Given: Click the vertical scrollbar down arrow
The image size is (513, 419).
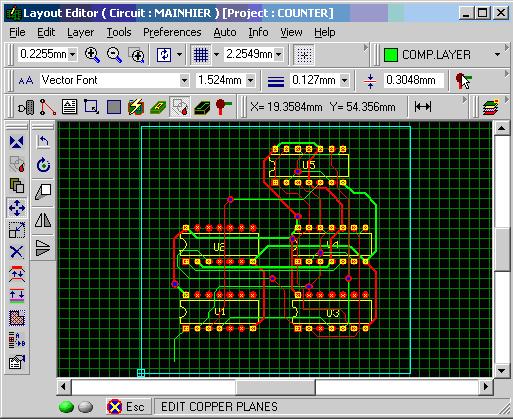Looking at the screenshot, I should pos(502,371).
